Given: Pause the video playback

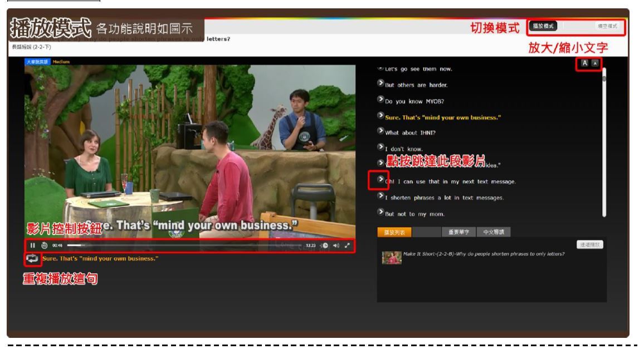Looking at the screenshot, I should pos(33,245).
